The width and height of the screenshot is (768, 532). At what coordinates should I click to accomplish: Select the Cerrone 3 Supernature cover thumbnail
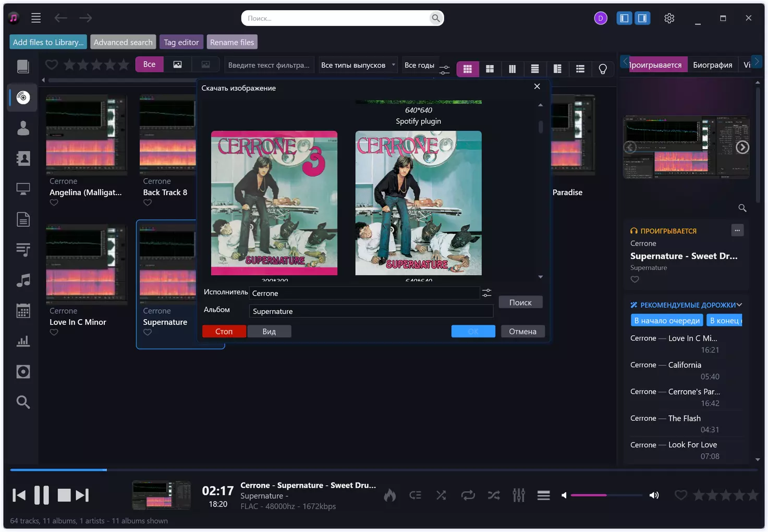click(x=274, y=203)
